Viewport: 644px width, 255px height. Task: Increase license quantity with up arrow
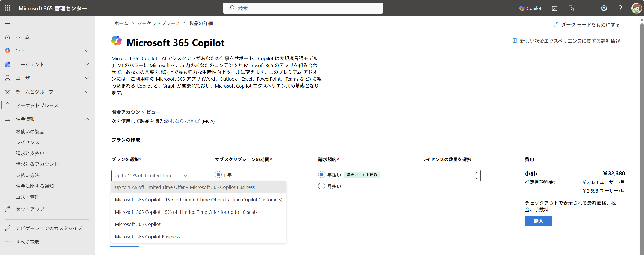click(x=477, y=173)
